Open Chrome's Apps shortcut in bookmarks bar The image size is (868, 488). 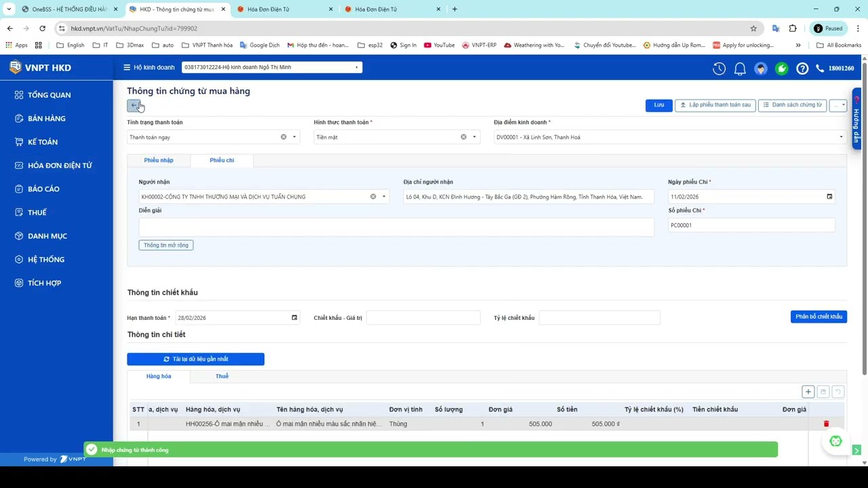tap(17, 45)
